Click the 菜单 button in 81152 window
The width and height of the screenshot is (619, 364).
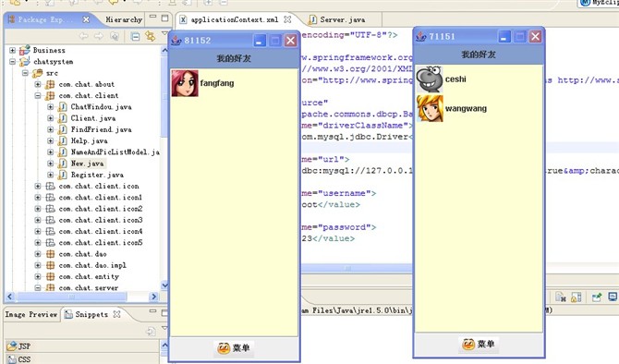pos(234,348)
